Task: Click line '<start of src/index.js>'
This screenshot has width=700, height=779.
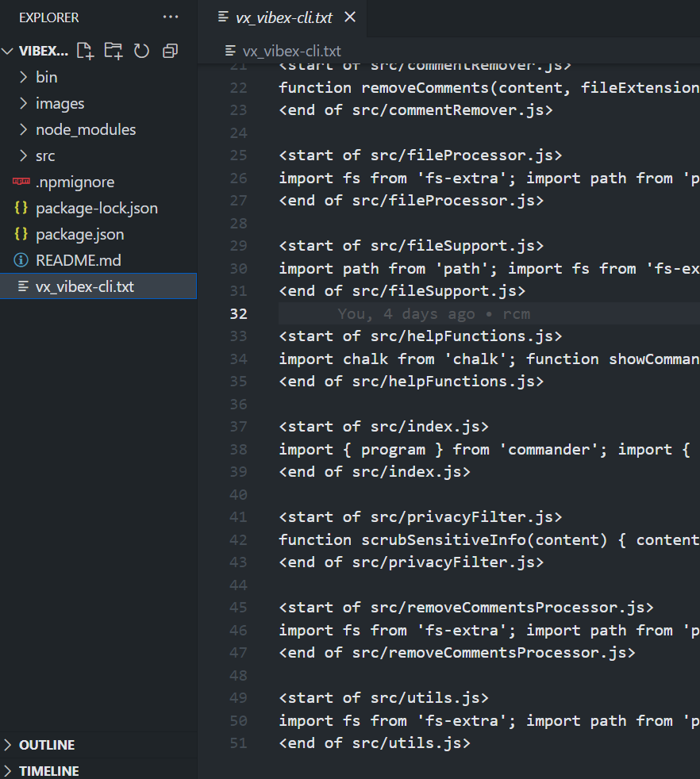Action: tap(383, 426)
